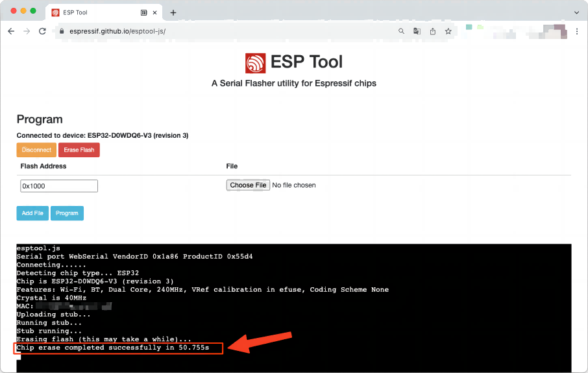The height and width of the screenshot is (373, 588).
Task: Click the lock icon in address bar
Action: click(62, 31)
